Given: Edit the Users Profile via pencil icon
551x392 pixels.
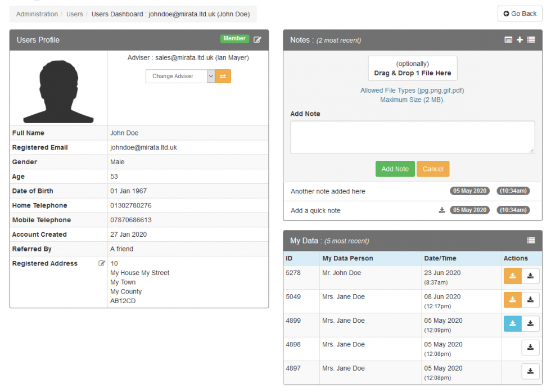Looking at the screenshot, I should (x=258, y=38).
